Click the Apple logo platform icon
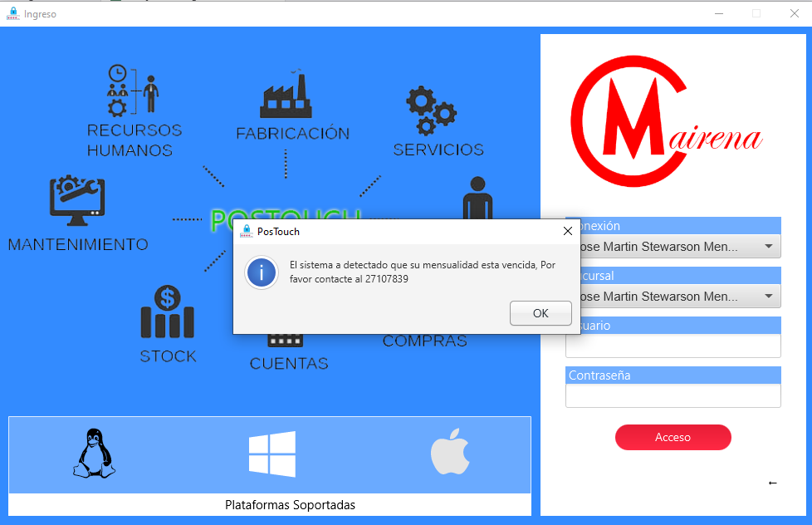 click(450, 454)
